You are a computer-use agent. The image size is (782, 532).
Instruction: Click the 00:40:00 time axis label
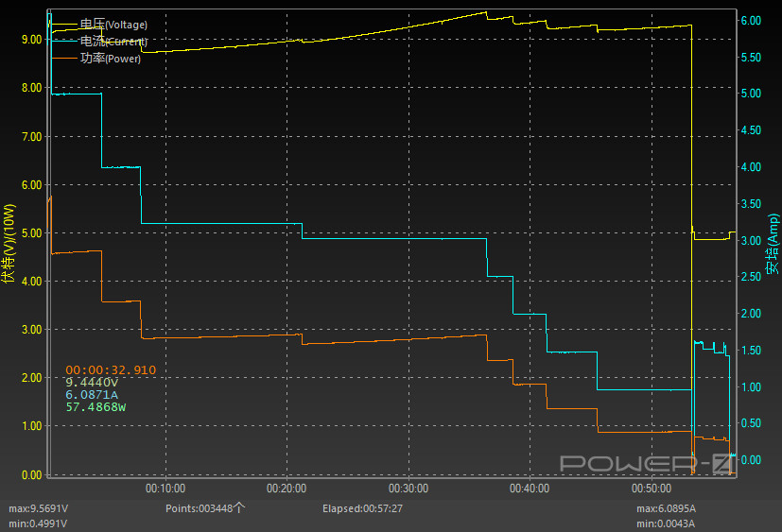(530, 489)
